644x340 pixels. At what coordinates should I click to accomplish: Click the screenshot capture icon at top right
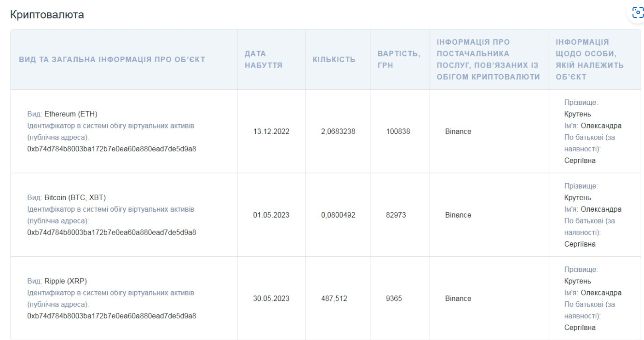pyautogui.click(x=637, y=12)
